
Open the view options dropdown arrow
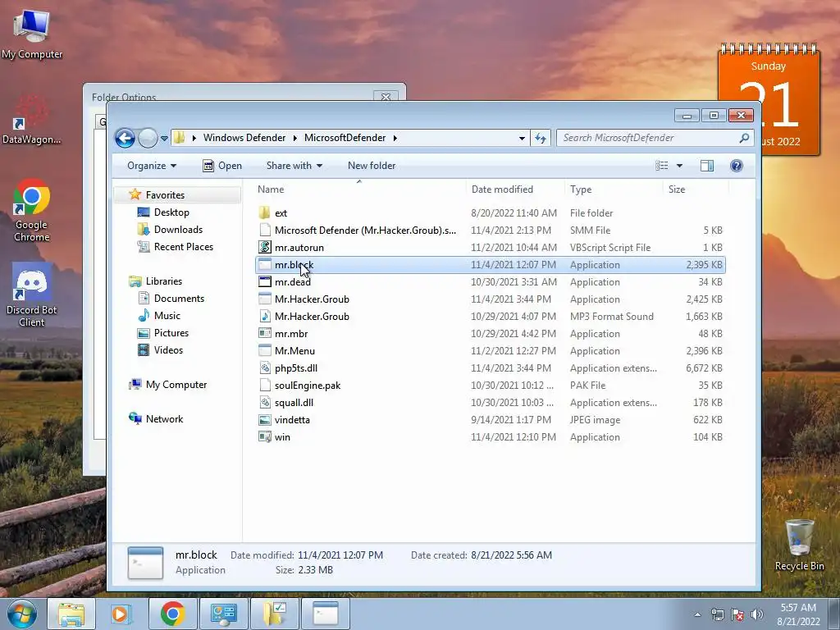pos(679,166)
